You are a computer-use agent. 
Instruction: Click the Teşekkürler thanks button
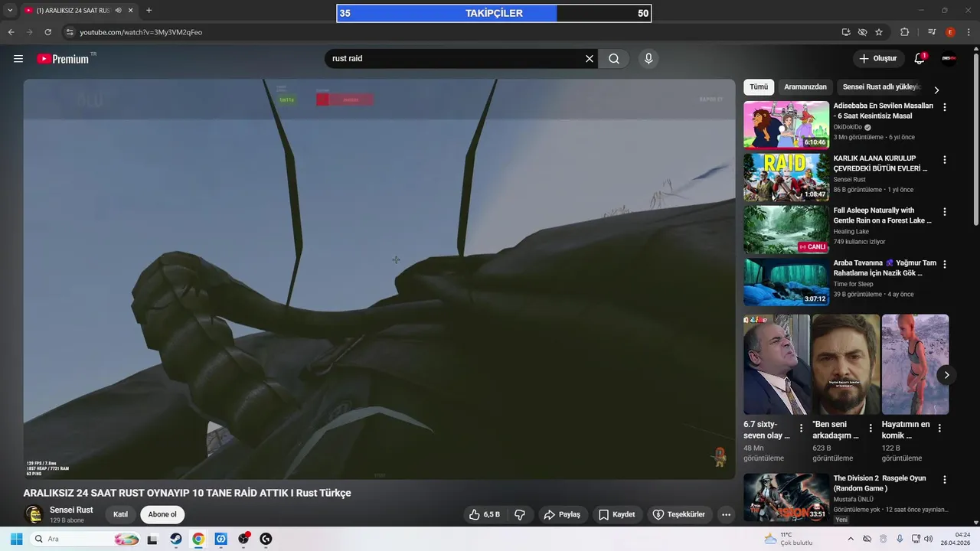point(679,514)
